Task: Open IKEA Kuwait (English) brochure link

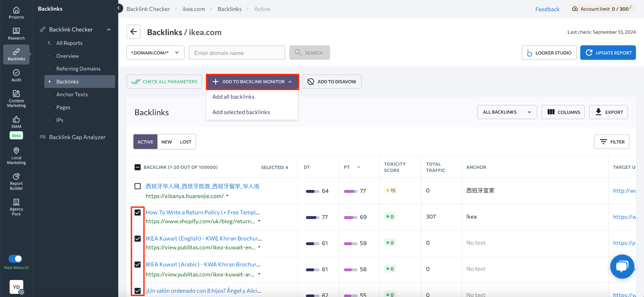Action: pyautogui.click(x=204, y=239)
